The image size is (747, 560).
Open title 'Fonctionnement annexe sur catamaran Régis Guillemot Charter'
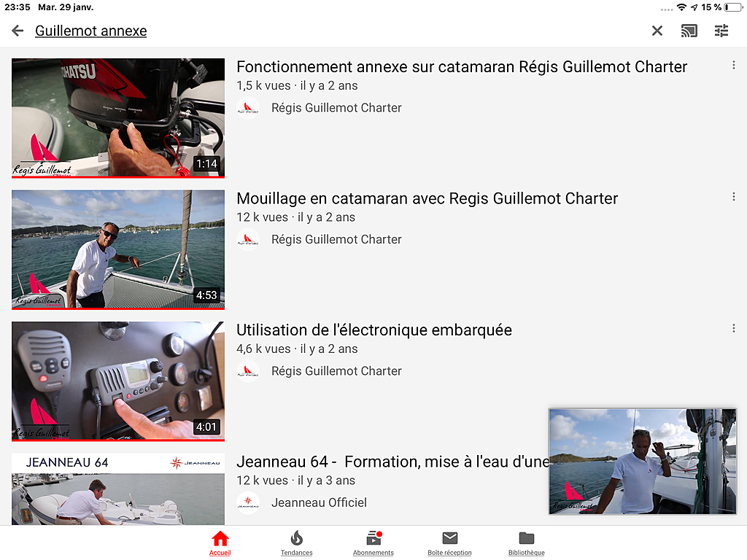click(x=462, y=67)
